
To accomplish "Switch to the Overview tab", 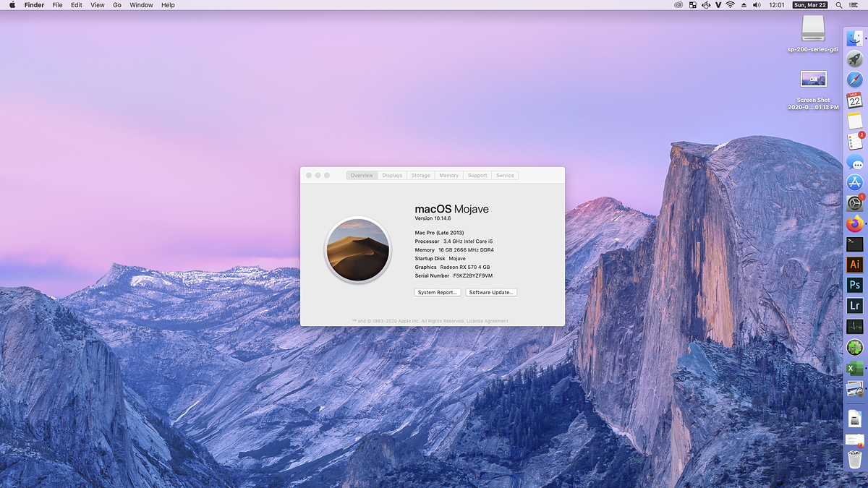I will click(x=362, y=176).
